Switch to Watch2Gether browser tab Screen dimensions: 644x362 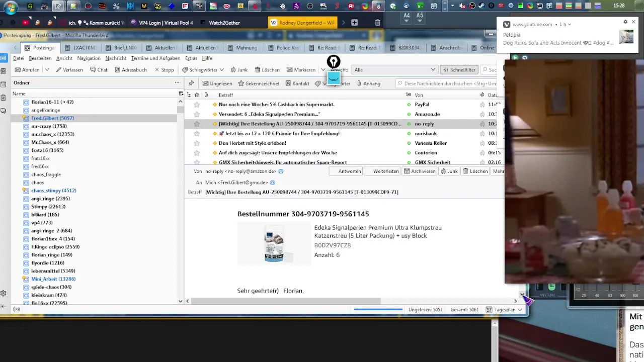(224, 23)
